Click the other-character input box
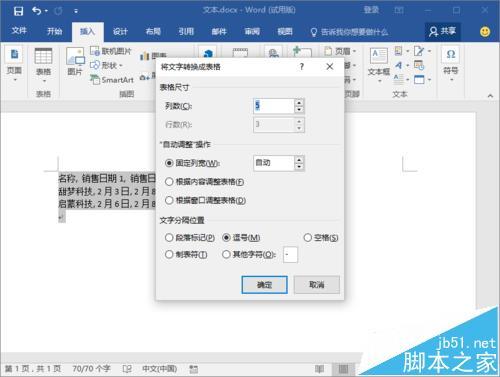This screenshot has height=377, width=500. (290, 255)
